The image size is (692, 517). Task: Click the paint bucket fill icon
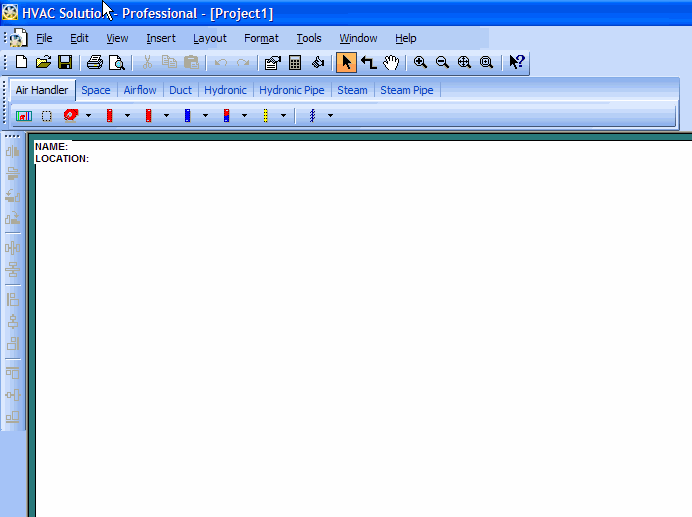pos(317,62)
